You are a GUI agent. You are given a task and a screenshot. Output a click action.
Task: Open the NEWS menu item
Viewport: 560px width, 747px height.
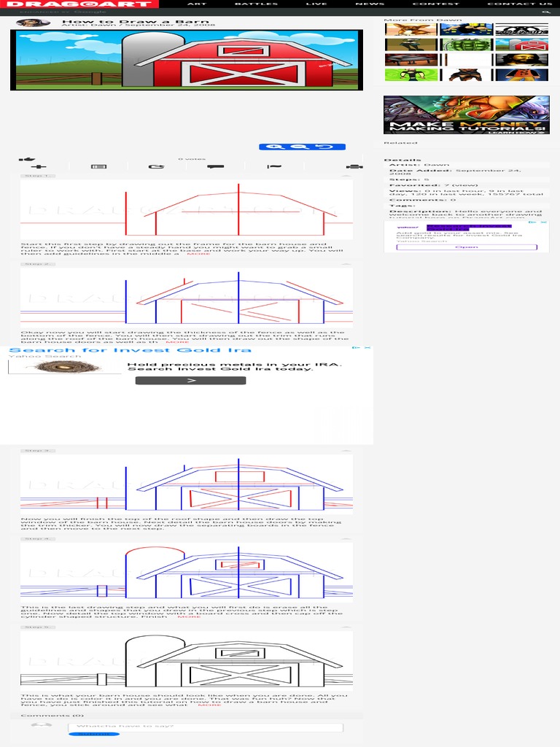tap(370, 4)
